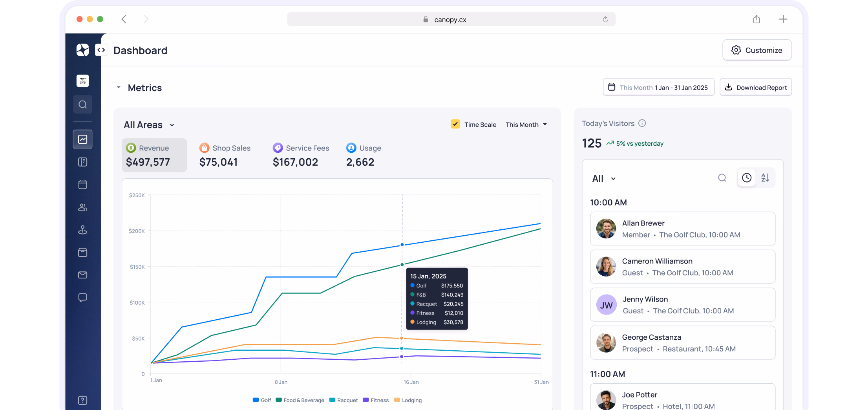Open the All Areas dropdown
Screen dimensions: 868x410
[149, 125]
